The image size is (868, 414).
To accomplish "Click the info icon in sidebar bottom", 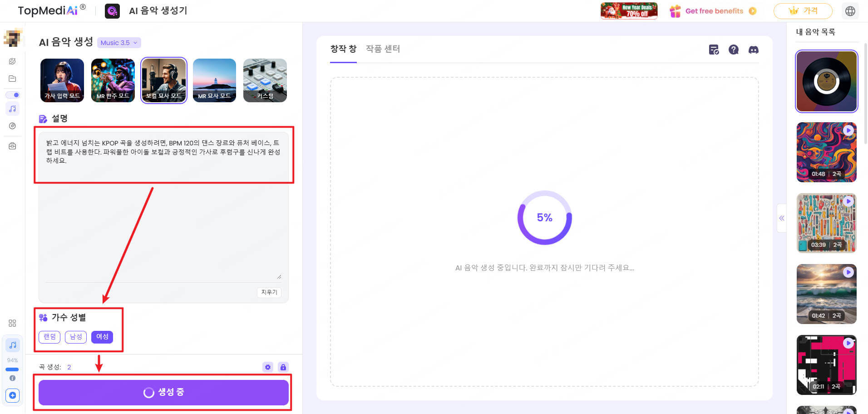I will (12, 378).
